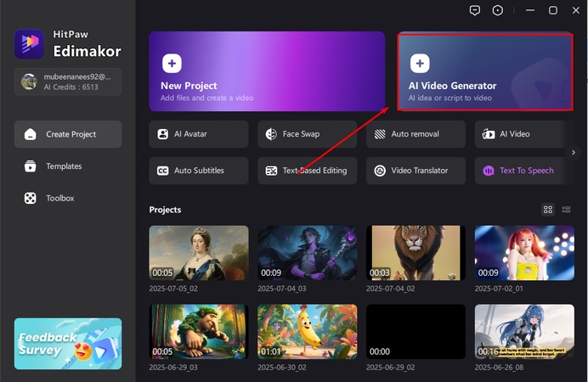The width and height of the screenshot is (588, 382).
Task: Click the Video Translator icon
Action: tap(380, 171)
